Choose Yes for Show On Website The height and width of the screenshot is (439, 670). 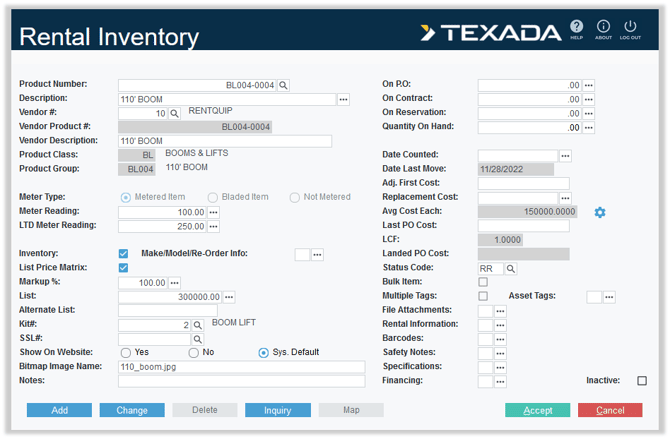(x=126, y=353)
